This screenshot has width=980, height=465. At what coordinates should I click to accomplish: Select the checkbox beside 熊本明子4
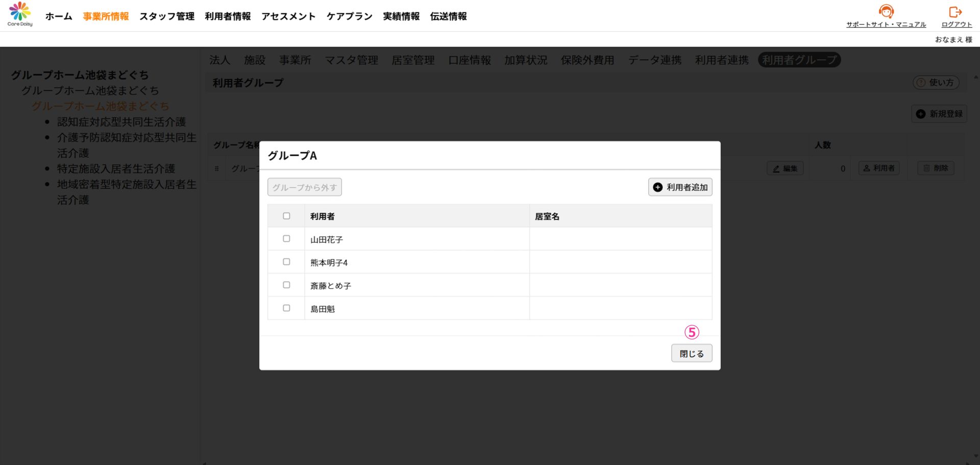tap(286, 262)
